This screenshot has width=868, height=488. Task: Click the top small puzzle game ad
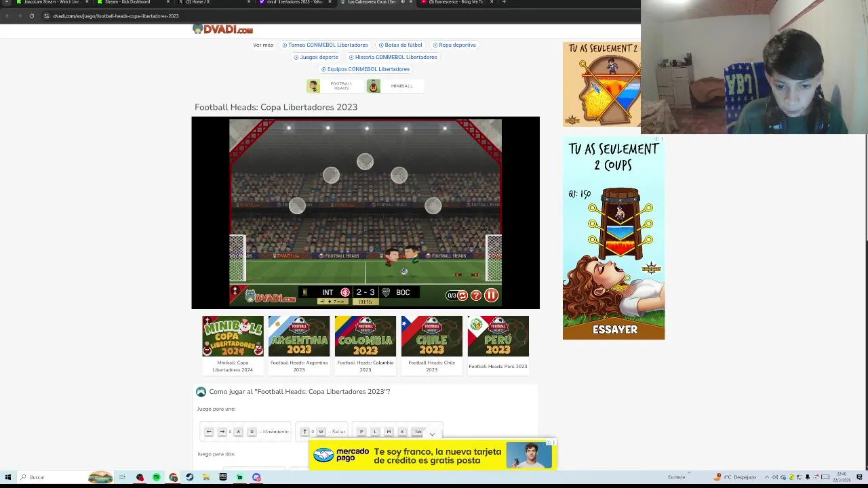(x=601, y=84)
